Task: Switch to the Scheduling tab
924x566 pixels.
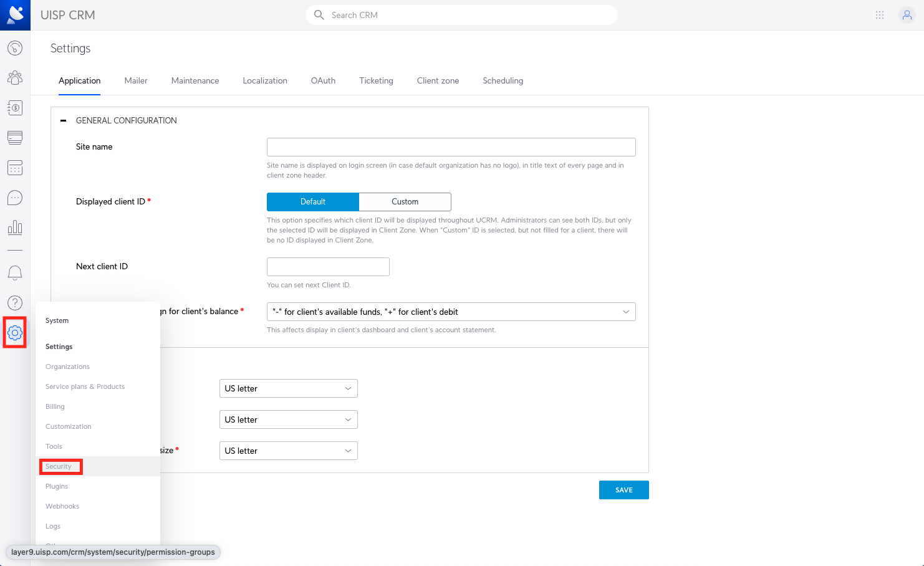Action: (x=503, y=81)
